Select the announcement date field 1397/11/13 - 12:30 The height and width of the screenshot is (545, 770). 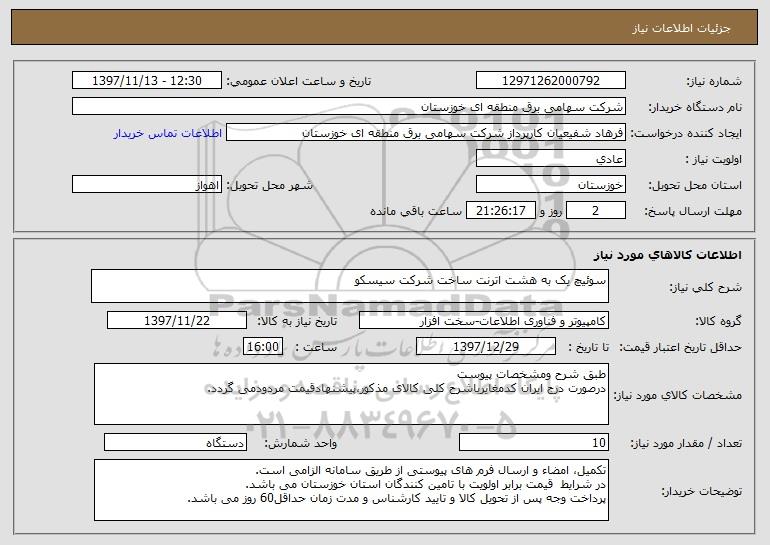coord(147,81)
